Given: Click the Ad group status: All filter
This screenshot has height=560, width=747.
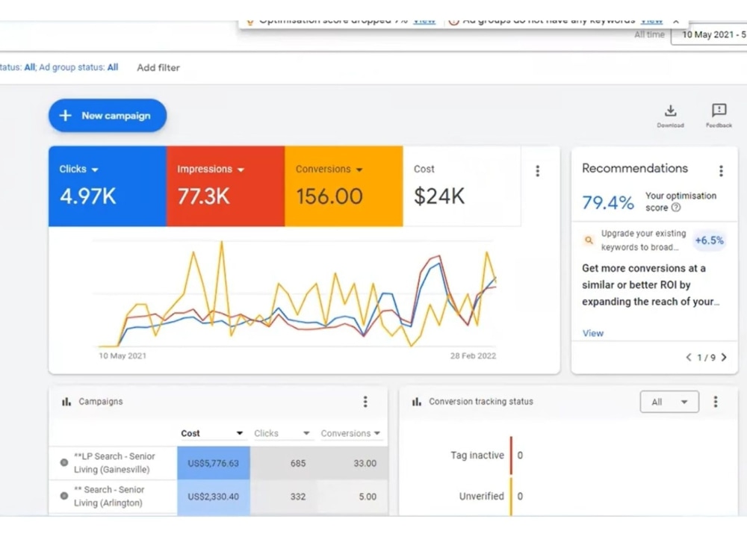Looking at the screenshot, I should (78, 67).
